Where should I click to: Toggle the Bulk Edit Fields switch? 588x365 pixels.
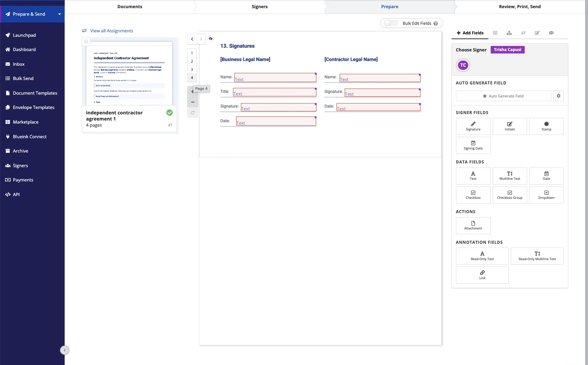[391, 23]
